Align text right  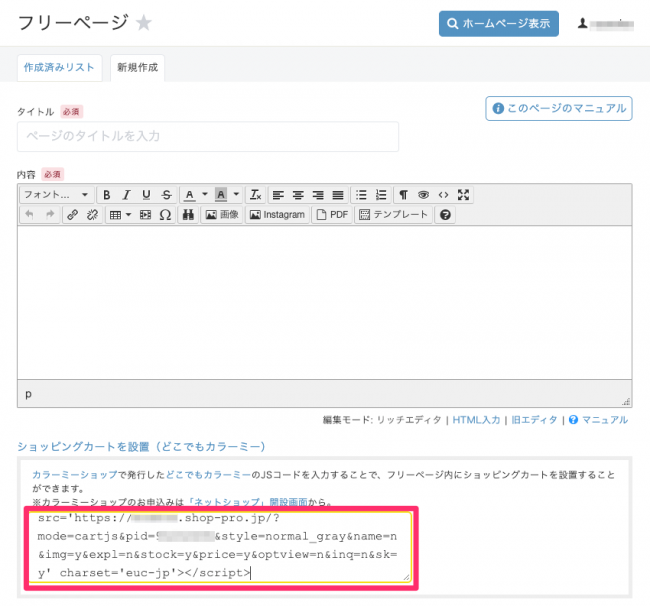[318, 195]
